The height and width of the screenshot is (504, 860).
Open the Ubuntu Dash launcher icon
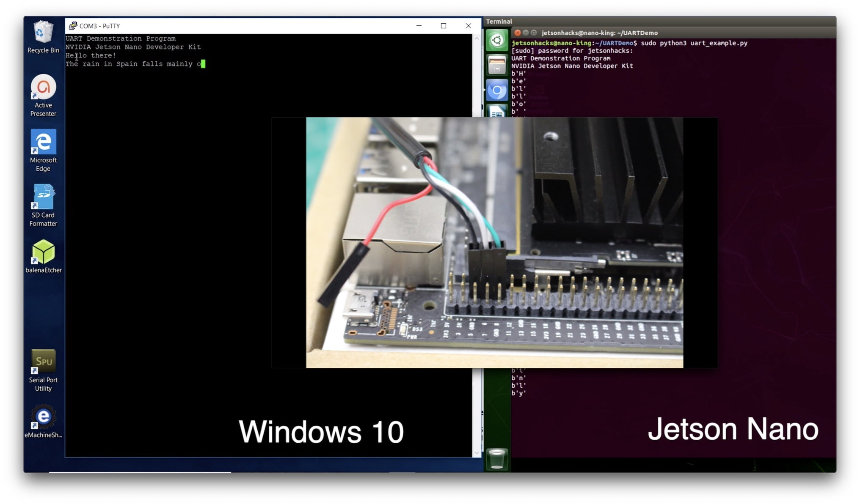(496, 40)
